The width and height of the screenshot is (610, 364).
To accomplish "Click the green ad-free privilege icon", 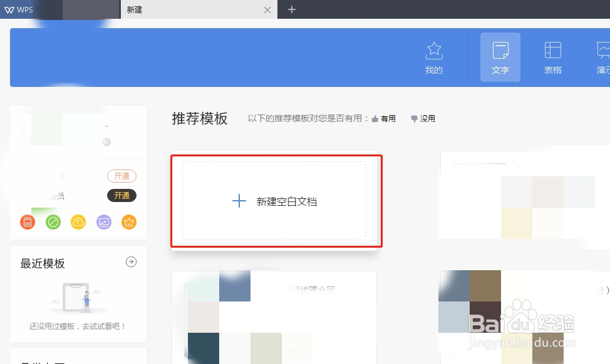I will point(53,222).
